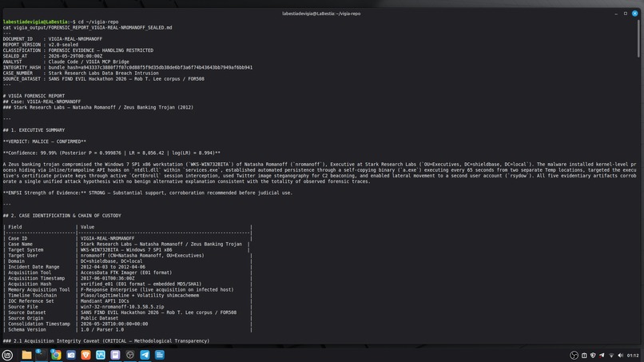The height and width of the screenshot is (362, 644).
Task: Open the Linux Mint start menu
Action: pyautogui.click(x=7, y=355)
